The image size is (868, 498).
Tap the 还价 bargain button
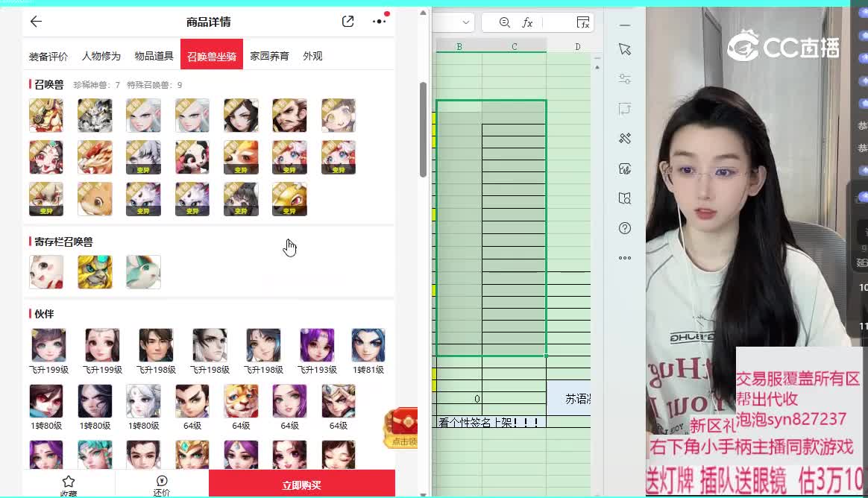pyautogui.click(x=162, y=485)
